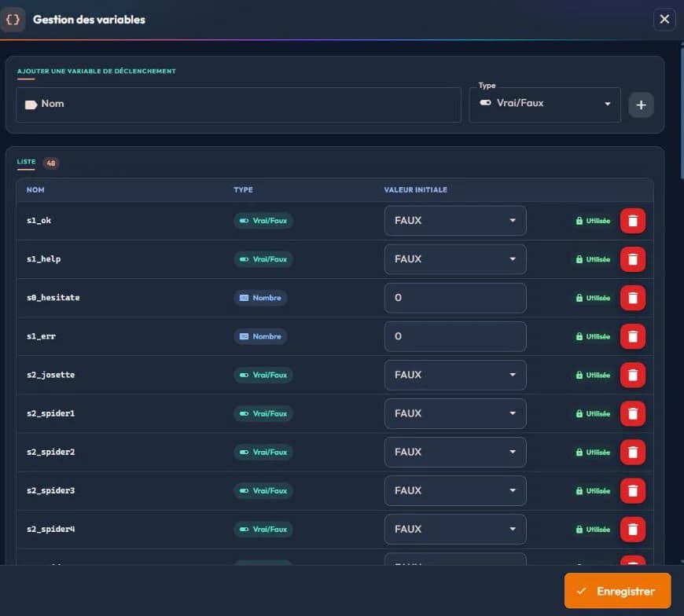Delete the s2_spider1 variable
Screen dimensions: 684x616
(633, 413)
